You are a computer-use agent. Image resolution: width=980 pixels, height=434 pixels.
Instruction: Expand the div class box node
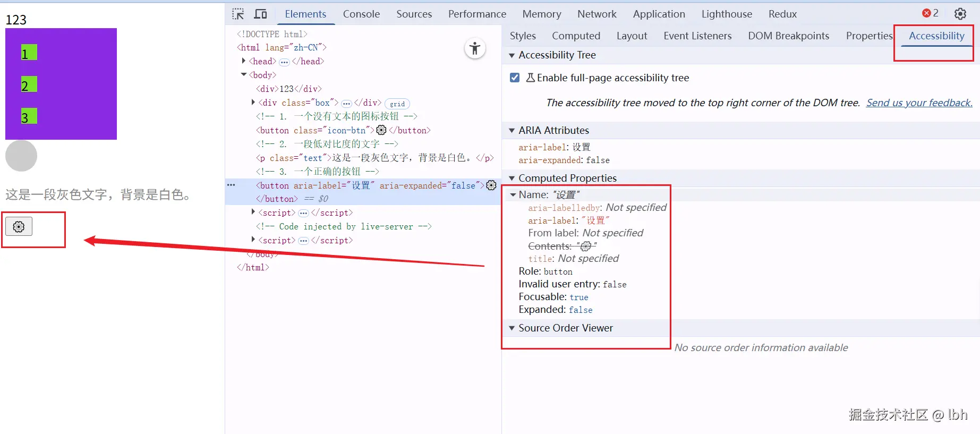tap(253, 103)
